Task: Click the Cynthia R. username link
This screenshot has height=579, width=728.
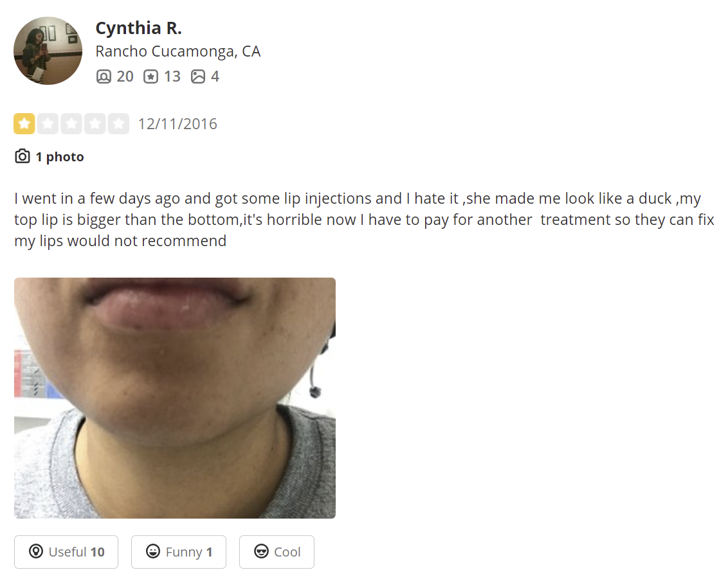Action: tap(138, 28)
